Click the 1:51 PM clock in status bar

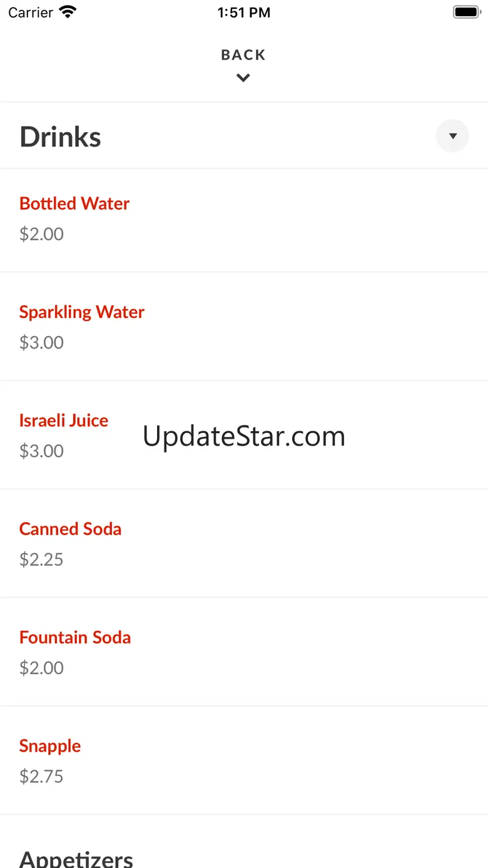pos(244,13)
